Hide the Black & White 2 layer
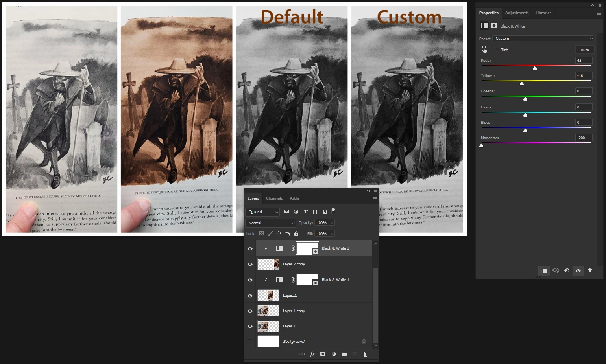The height and width of the screenshot is (364, 606). [250, 248]
